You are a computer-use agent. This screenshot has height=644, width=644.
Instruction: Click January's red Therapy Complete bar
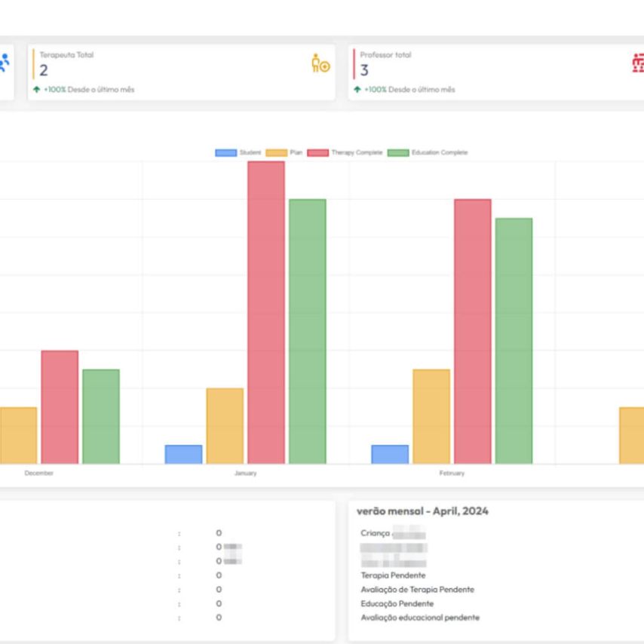(266, 312)
